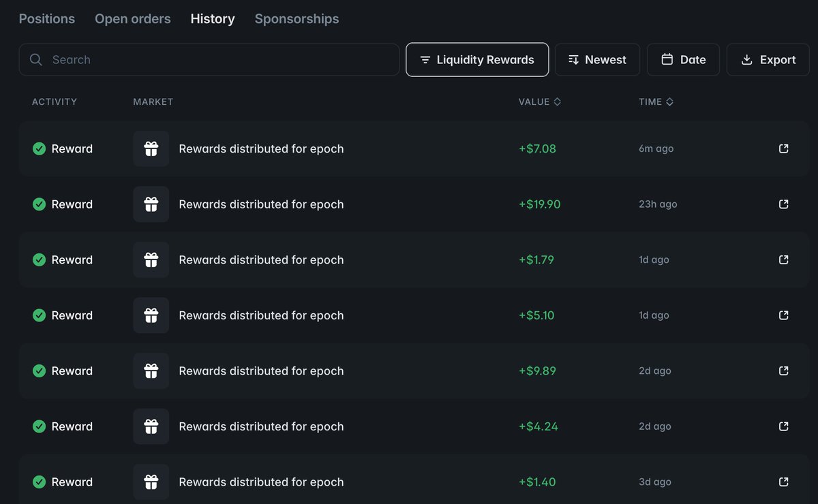818x504 pixels.
Task: Switch to the Open orders tab
Action: click(133, 19)
